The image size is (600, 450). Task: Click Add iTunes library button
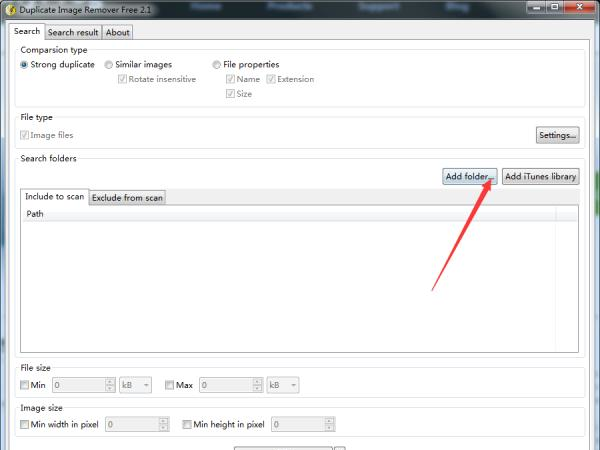(x=540, y=176)
